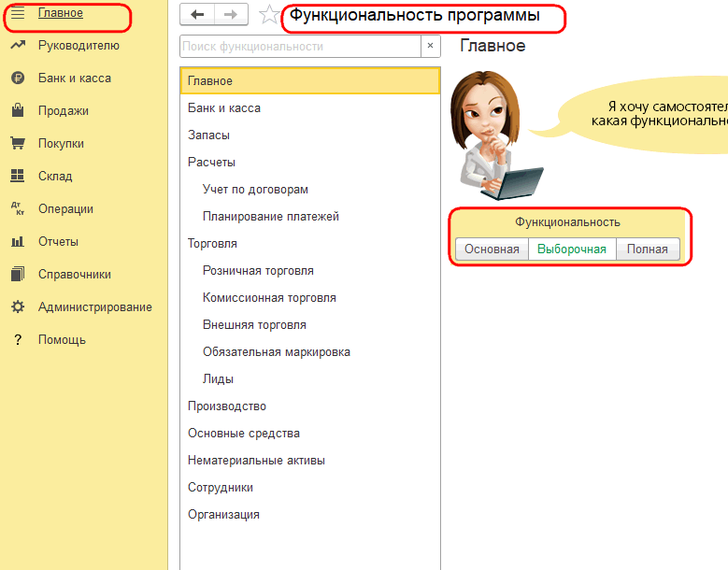This screenshot has width=728, height=570.
Task: Open the Справочники section
Action: [75, 275]
